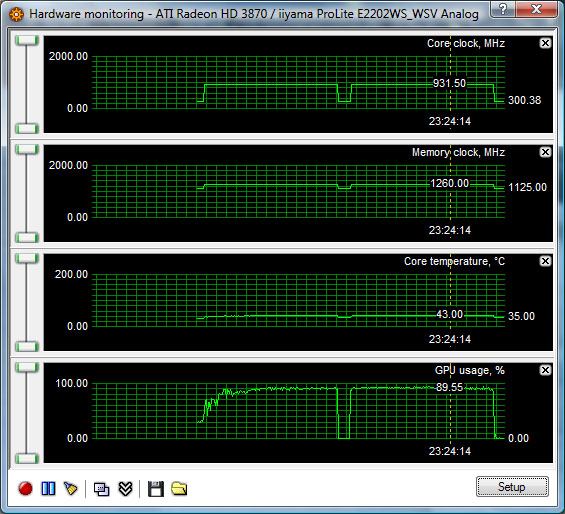Screen dimensions: 565x514
Task: Click the 43.00 temperature reading
Action: (449, 314)
